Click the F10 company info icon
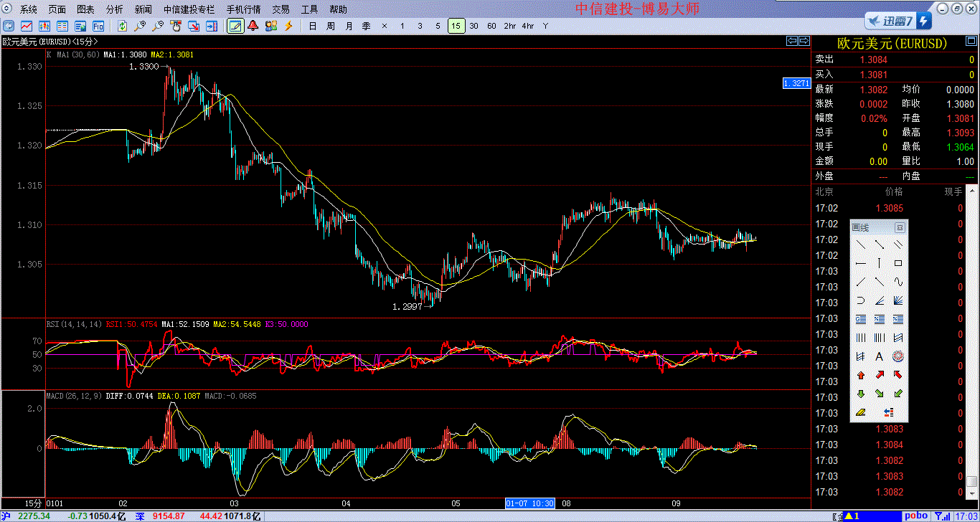This screenshot has height=522, width=980. 98,26
